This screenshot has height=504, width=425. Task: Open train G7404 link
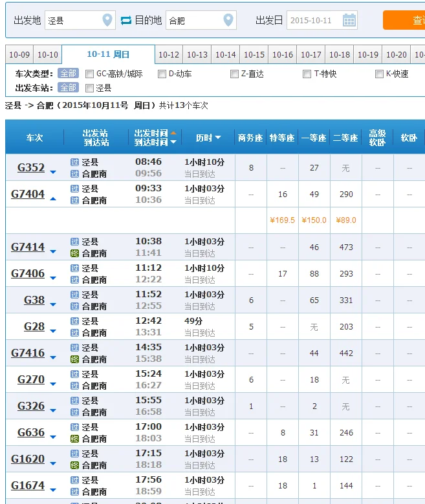point(28,194)
